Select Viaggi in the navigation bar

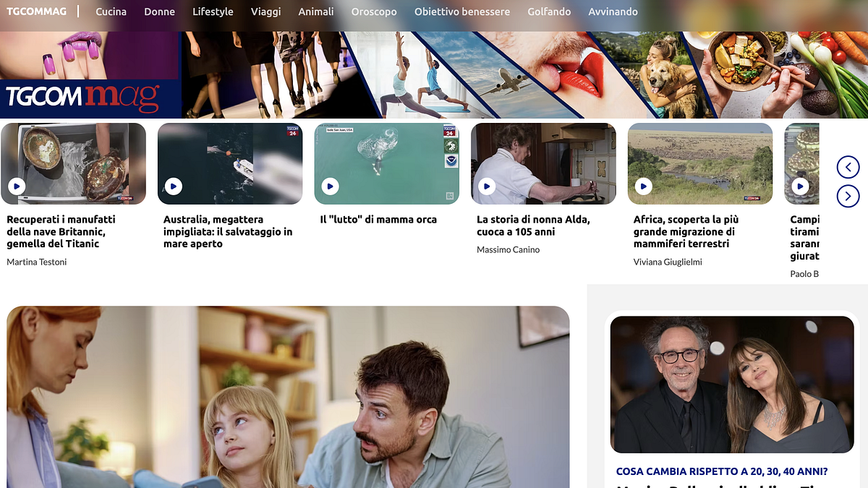click(266, 12)
